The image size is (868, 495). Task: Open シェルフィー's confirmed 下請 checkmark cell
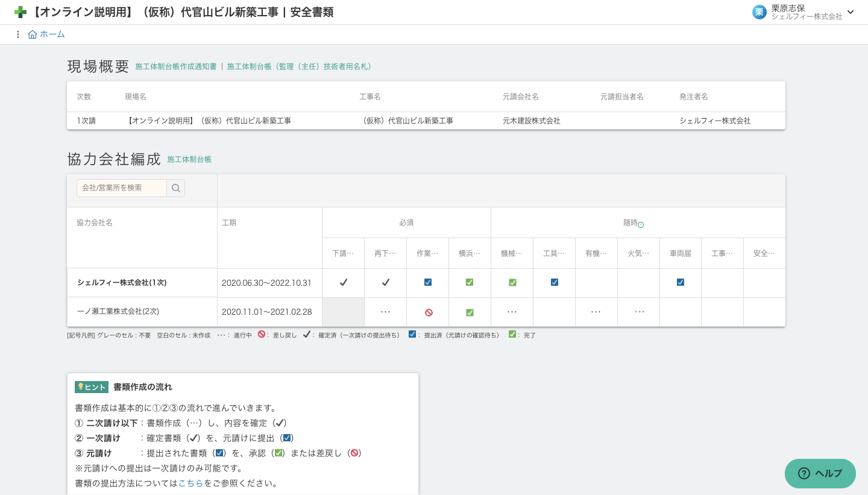coord(344,282)
